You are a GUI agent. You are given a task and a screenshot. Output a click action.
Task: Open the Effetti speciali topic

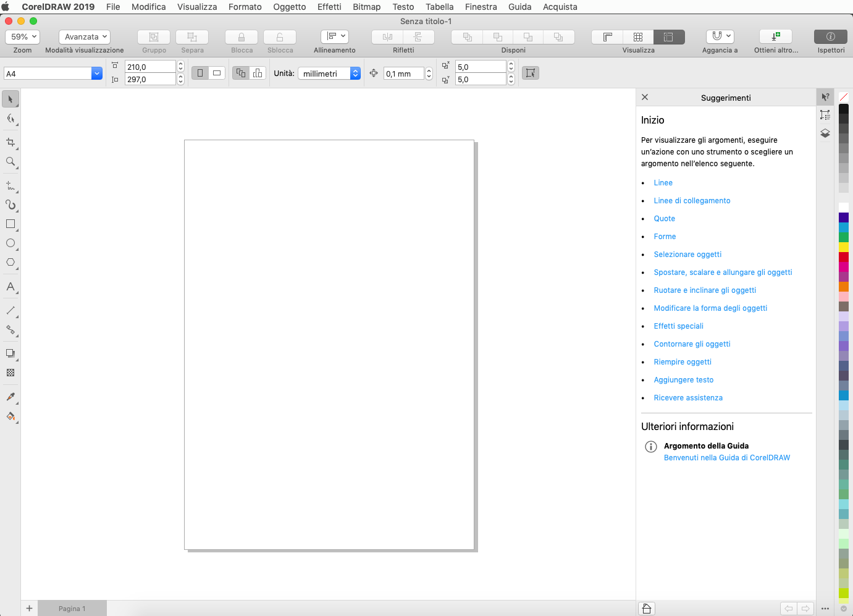679,326
